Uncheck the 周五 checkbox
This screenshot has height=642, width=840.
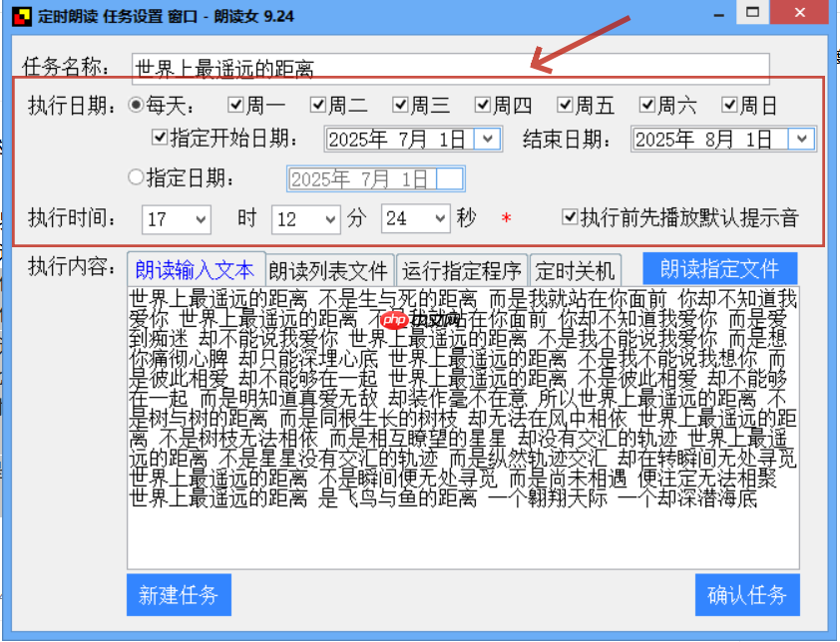pos(566,105)
